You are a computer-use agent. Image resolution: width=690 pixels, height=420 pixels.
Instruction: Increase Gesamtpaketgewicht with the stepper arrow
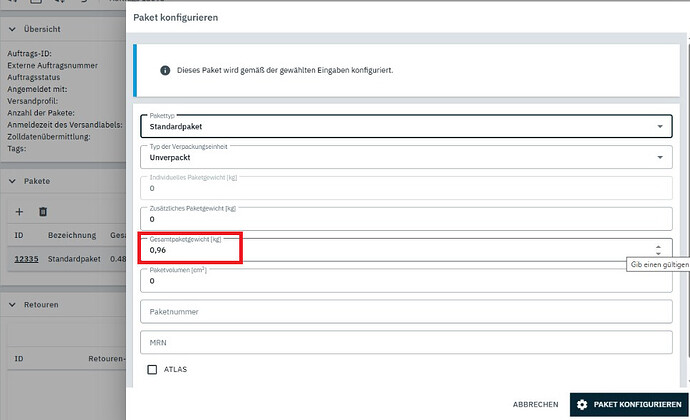pos(658,247)
